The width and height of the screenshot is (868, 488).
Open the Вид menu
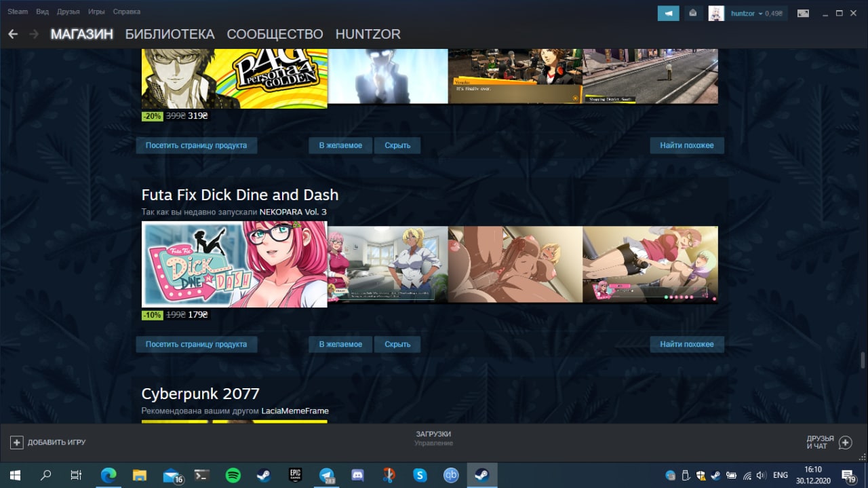click(42, 12)
